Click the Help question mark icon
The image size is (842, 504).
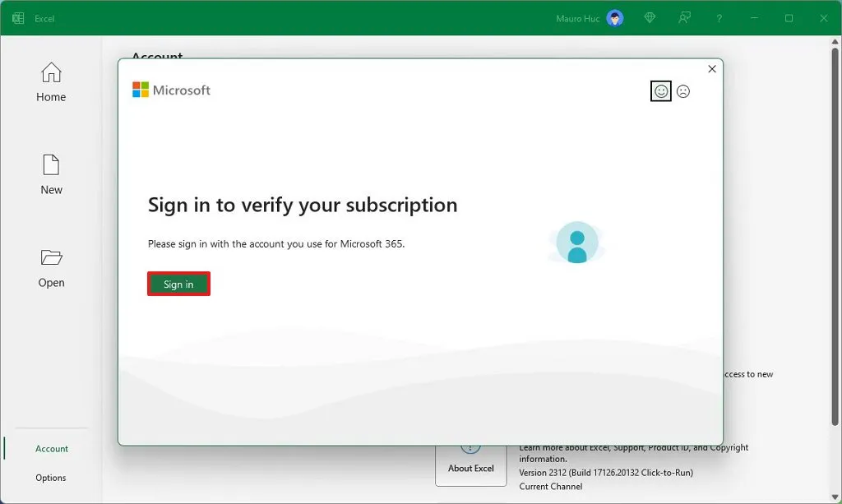coord(718,17)
